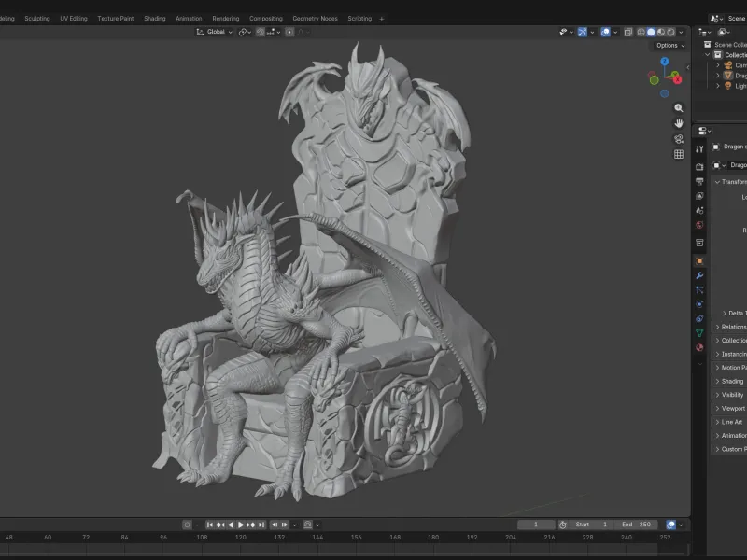The height and width of the screenshot is (560, 747).
Task: Select material preview viewport shading
Action: (661, 32)
